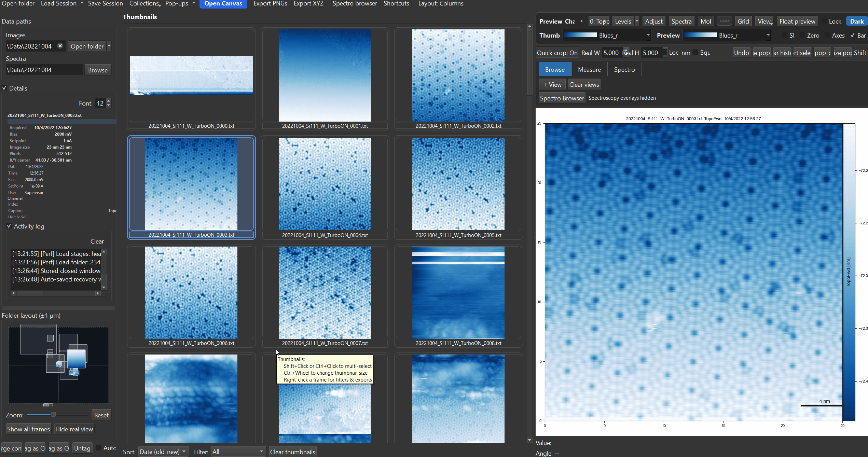Open the Filter dropdown showing All
Viewport: 868px width, 457px height.
click(x=238, y=451)
